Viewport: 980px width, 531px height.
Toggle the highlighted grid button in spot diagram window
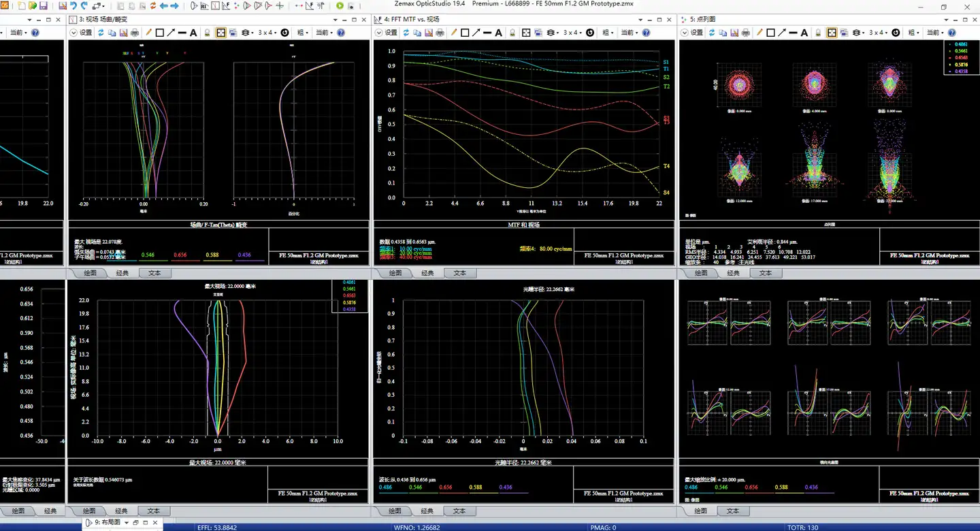click(x=832, y=33)
